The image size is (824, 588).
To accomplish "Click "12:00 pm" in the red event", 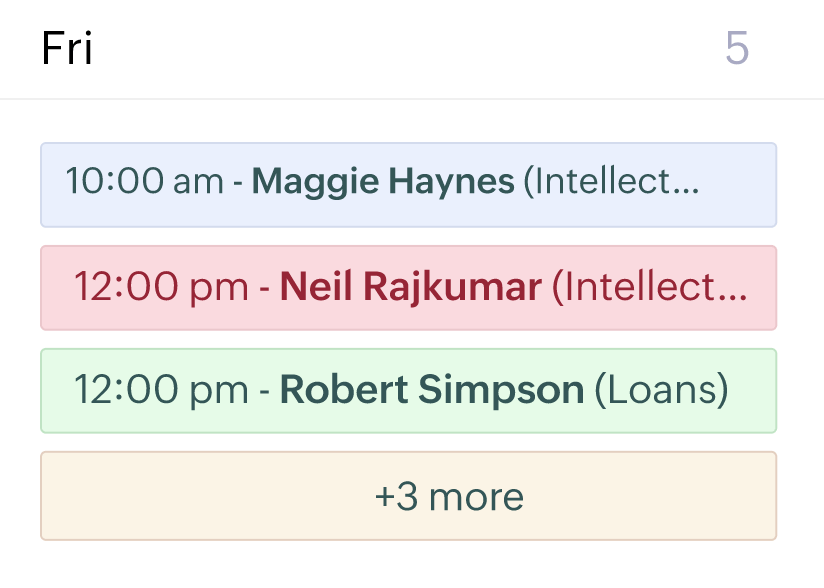I will click(x=161, y=288).
